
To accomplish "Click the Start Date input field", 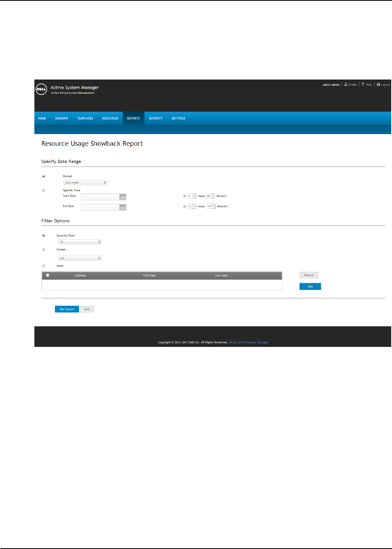I will (100, 197).
